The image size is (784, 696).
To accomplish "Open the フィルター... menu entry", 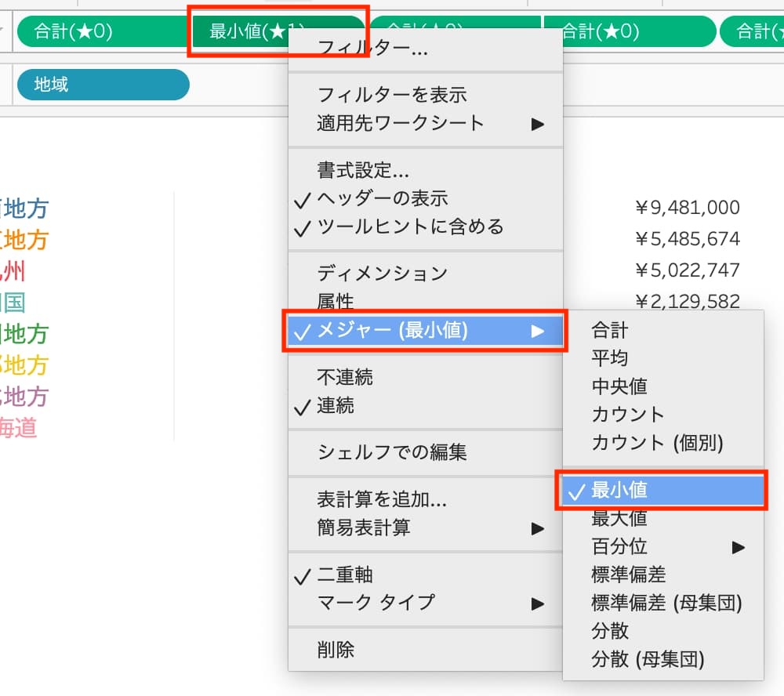I will point(372,48).
